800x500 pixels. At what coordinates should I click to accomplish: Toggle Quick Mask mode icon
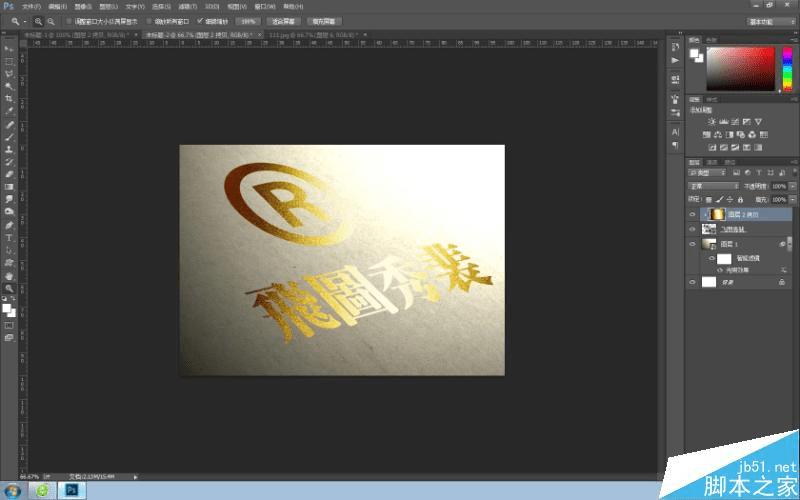click(9, 325)
